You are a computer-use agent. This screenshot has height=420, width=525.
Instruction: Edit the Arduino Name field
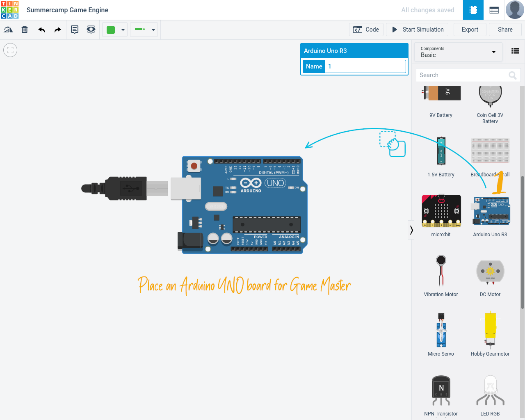click(365, 66)
